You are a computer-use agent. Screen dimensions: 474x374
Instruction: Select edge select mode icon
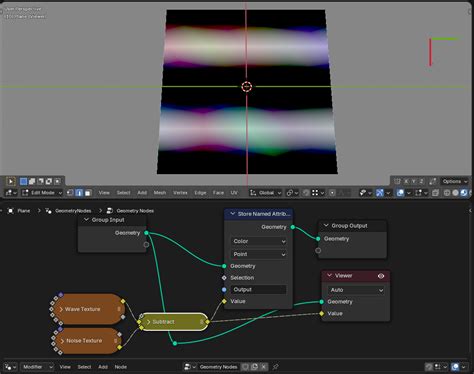click(79, 193)
